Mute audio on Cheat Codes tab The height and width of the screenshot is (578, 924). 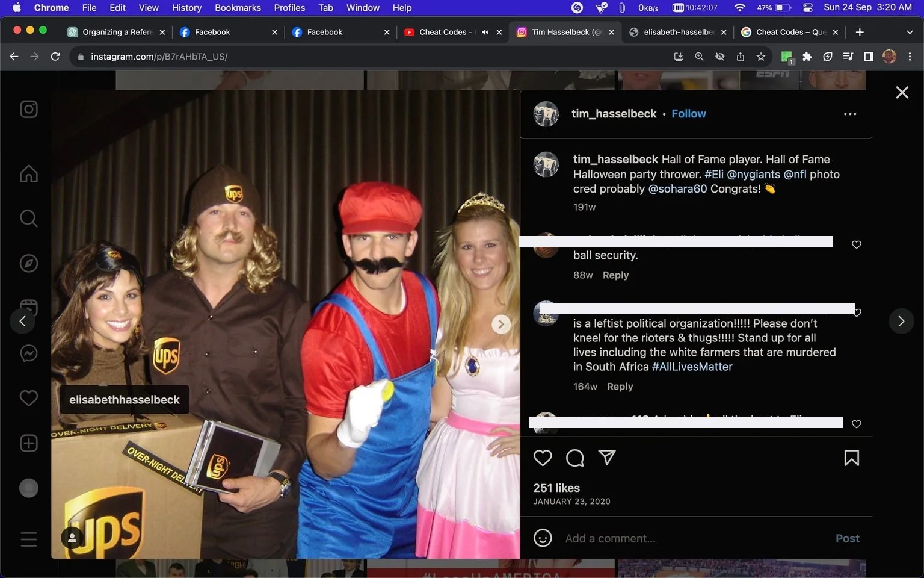pyautogui.click(x=485, y=32)
